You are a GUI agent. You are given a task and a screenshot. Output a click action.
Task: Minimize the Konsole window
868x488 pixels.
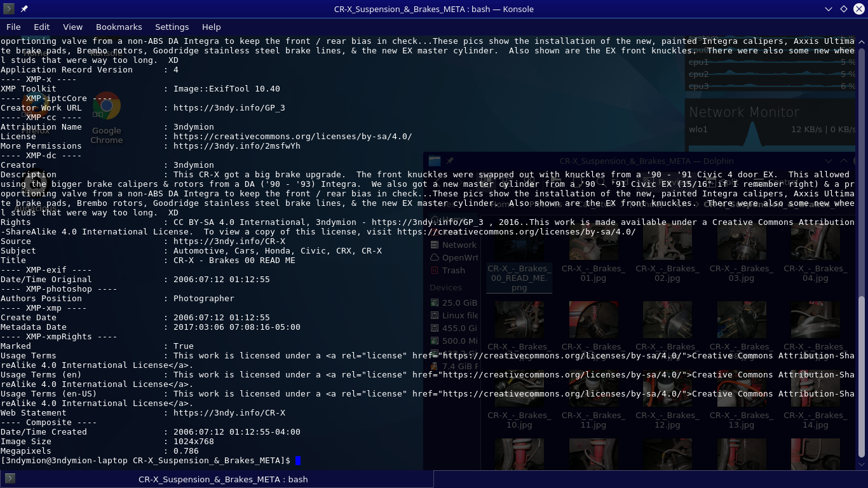(829, 9)
